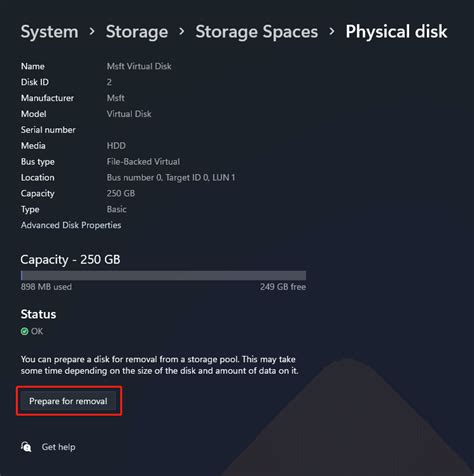474x476 pixels.
Task: Click the Status heading
Action: [38, 314]
